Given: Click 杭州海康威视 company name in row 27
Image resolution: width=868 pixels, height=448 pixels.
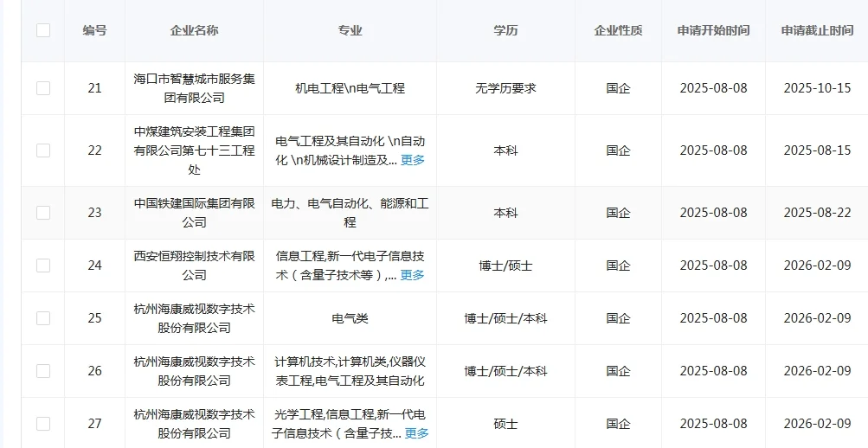Looking at the screenshot, I should (195, 424).
